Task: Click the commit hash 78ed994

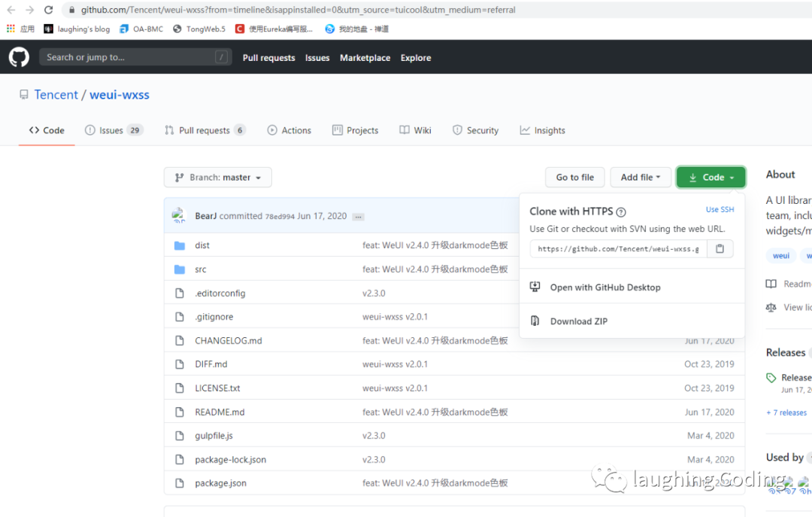Action: [280, 217]
